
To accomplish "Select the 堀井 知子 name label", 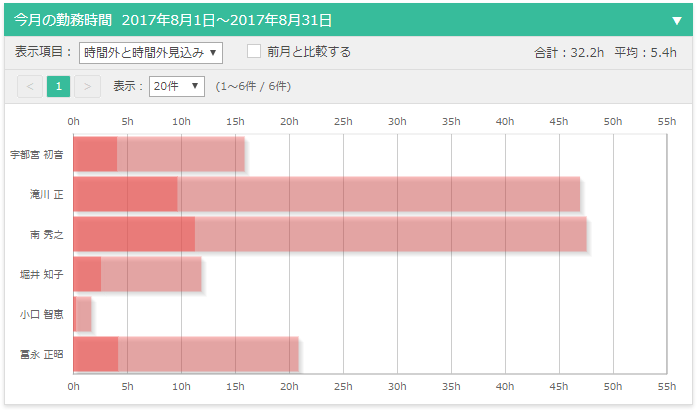I will click(x=41, y=274).
